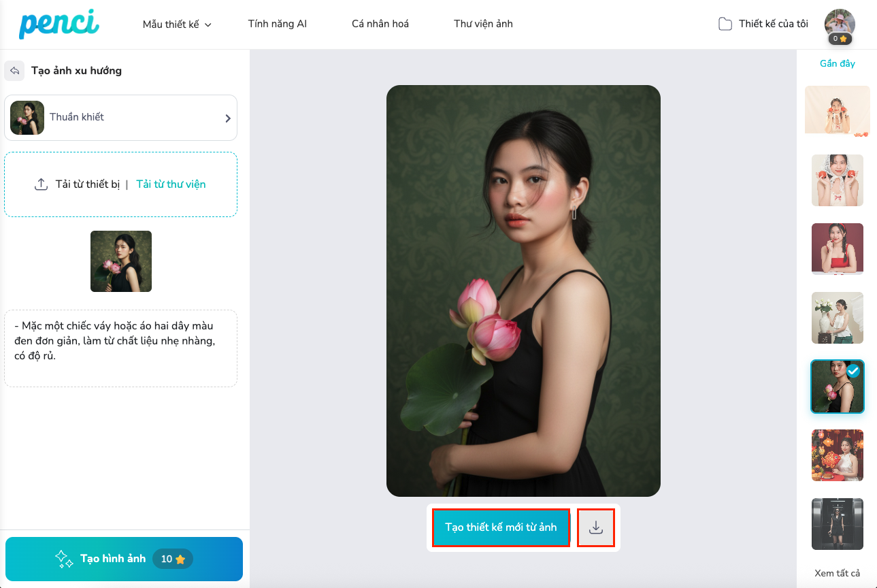Select the uploaded lotus photo thumbnail in left panel
This screenshot has height=588, width=877.
[121, 261]
